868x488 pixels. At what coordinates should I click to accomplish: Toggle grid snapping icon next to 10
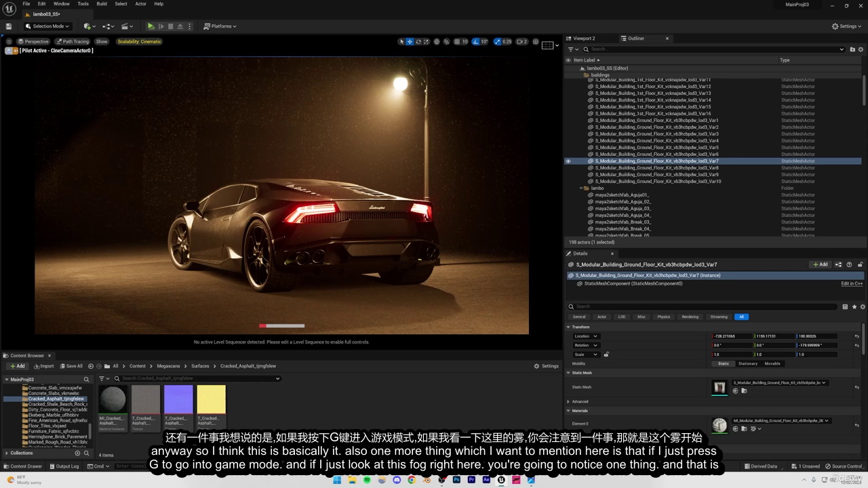(457, 41)
